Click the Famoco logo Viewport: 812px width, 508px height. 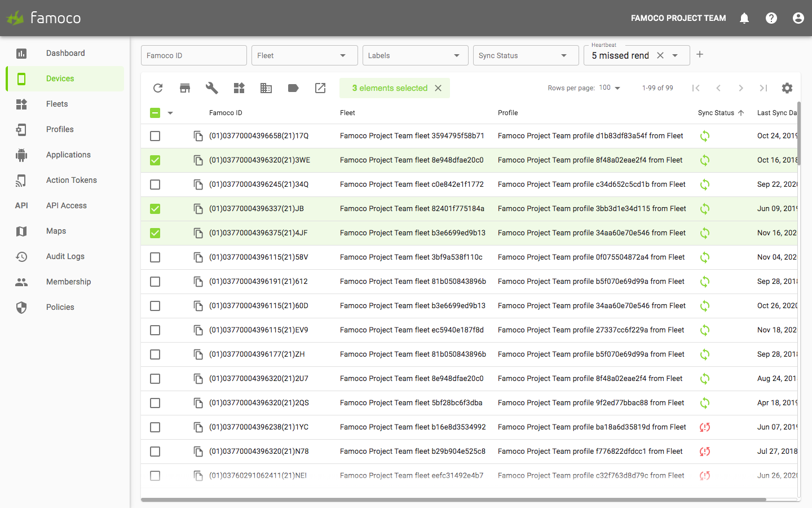pyautogui.click(x=44, y=18)
